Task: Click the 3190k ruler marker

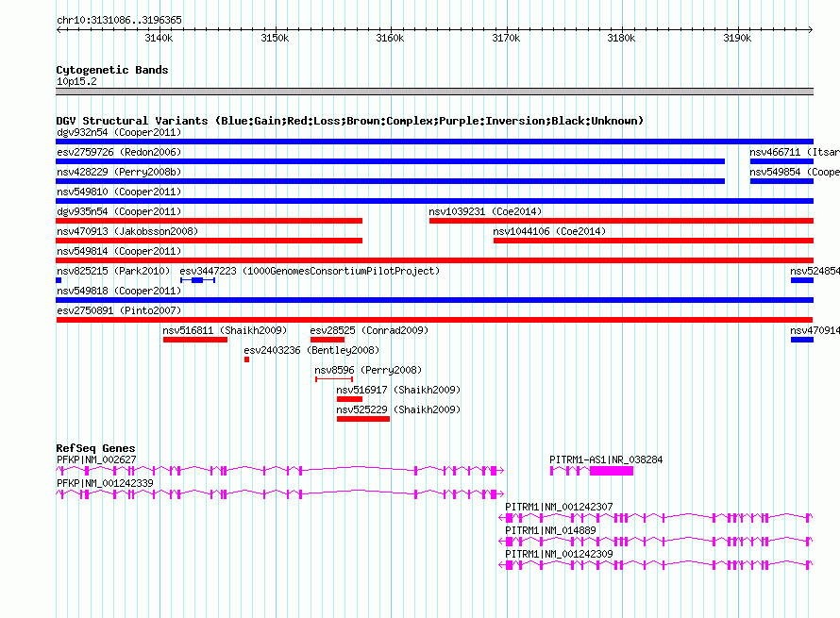Action: pos(737,38)
